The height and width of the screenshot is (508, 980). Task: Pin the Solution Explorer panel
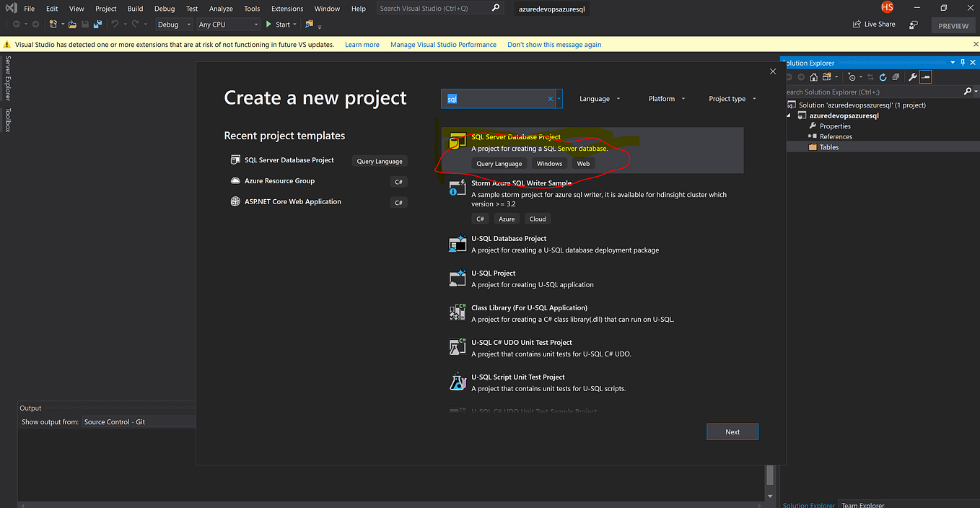coord(962,62)
